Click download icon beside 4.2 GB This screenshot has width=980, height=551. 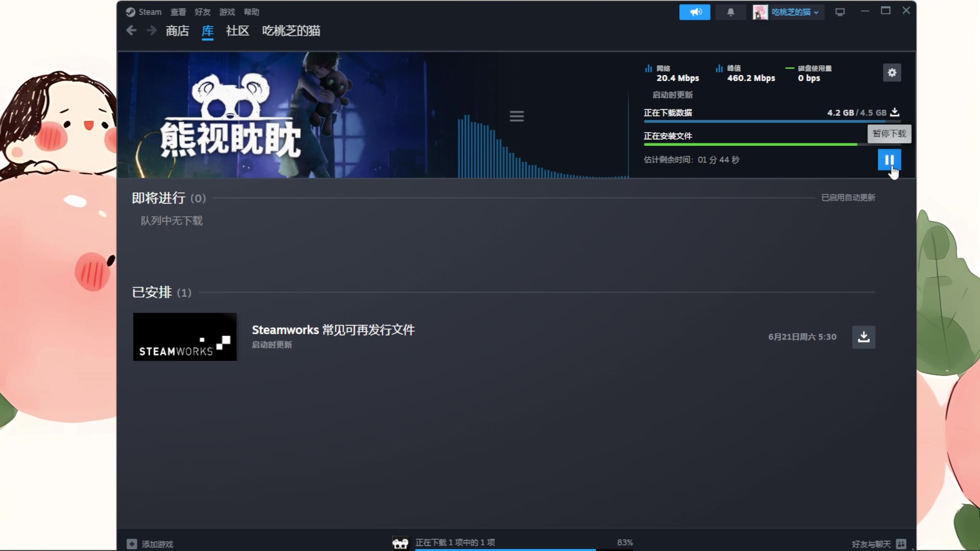pos(895,112)
